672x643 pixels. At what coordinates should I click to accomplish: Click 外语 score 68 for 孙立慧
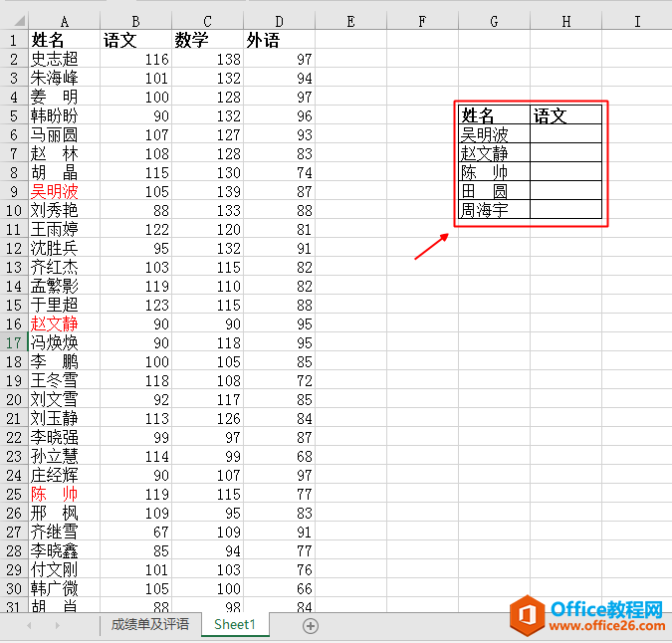pos(279,456)
